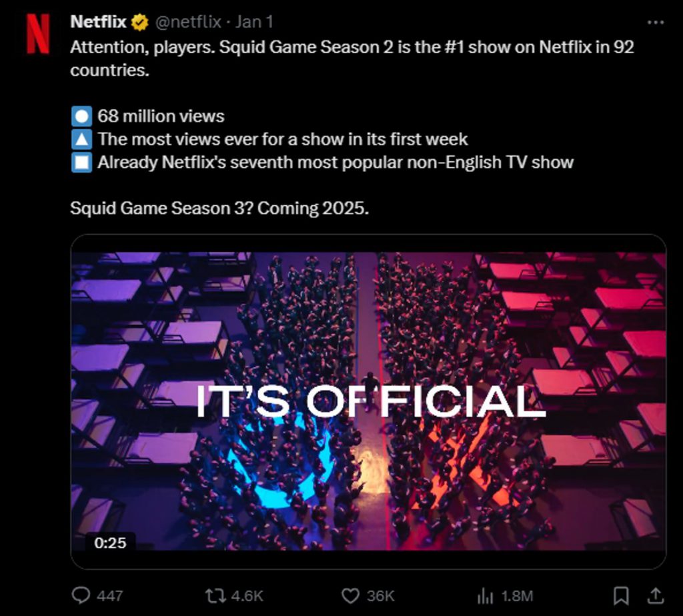Click the blue circle emoji bullet

81,117
